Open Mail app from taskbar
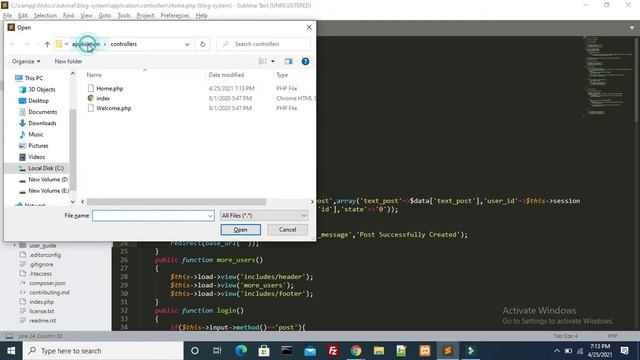 point(310,351)
